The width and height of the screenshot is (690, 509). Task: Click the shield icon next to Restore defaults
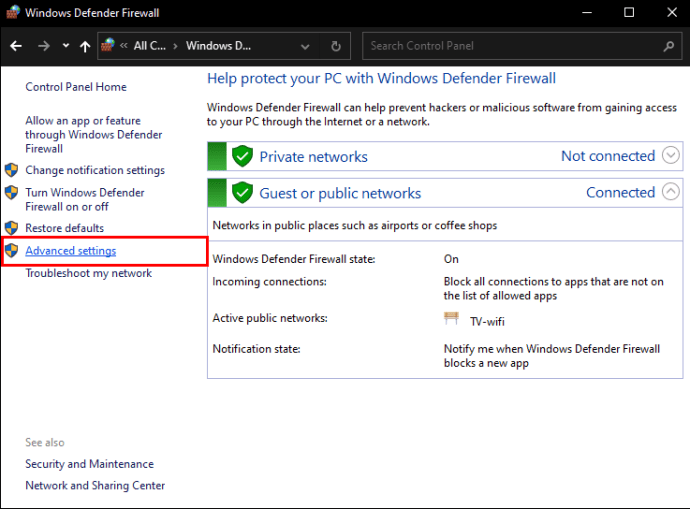tap(12, 228)
